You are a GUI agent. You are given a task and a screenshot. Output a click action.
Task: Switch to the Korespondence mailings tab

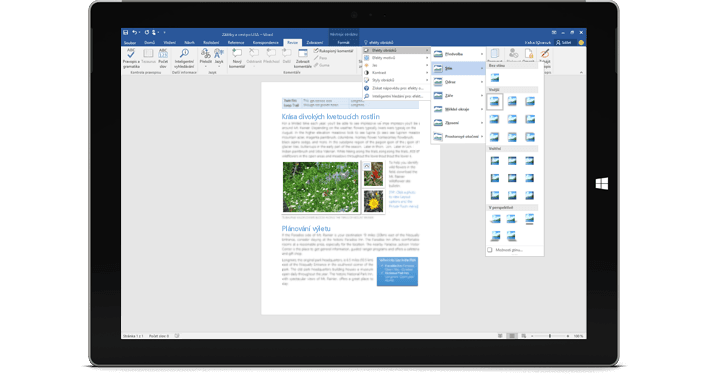[266, 43]
